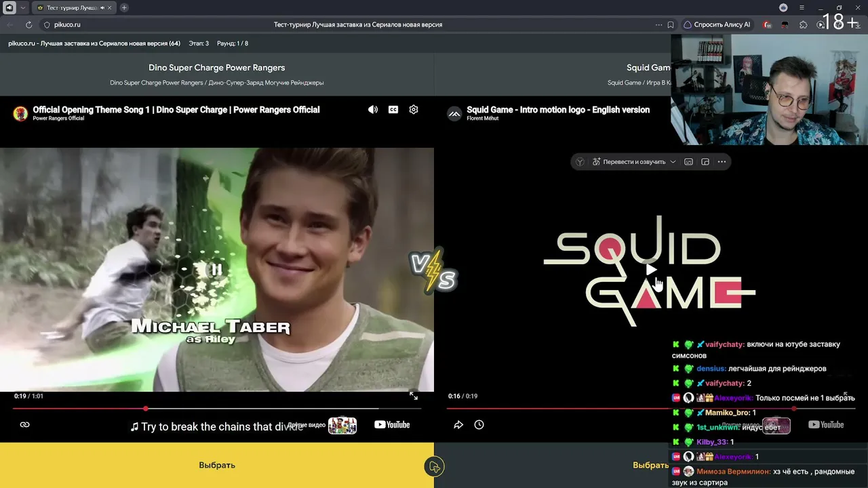
Task: Mute the tab audio icon
Action: click(x=102, y=7)
